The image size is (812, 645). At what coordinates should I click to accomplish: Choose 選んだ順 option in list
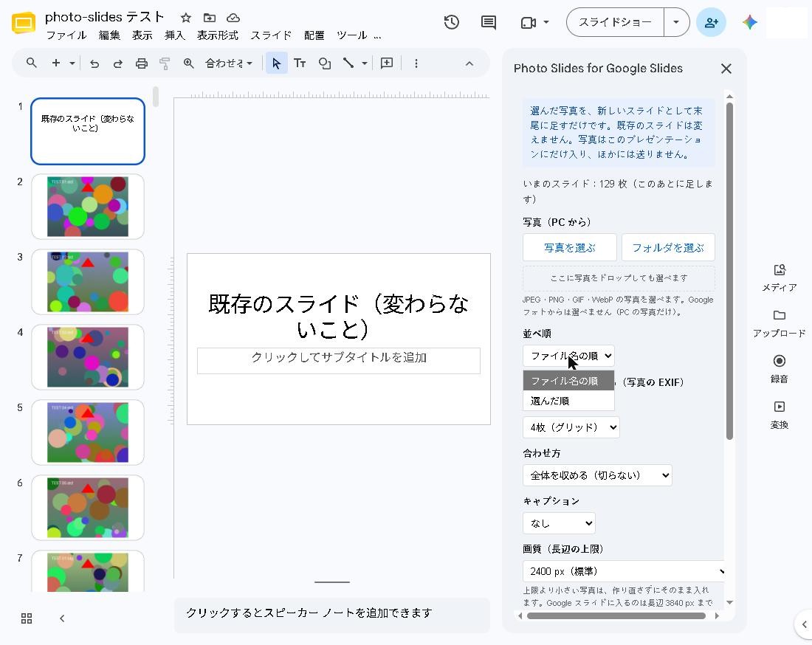568,401
